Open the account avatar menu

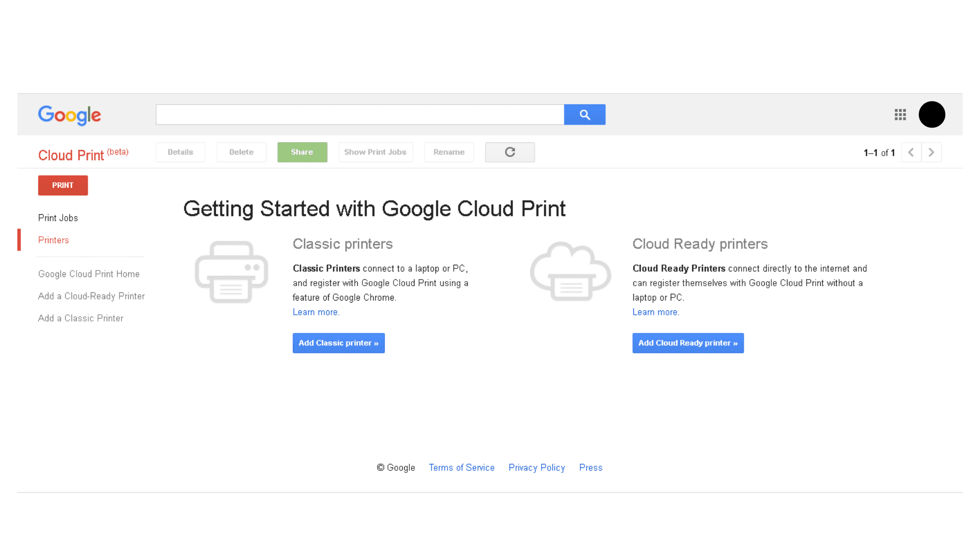pyautogui.click(x=932, y=114)
